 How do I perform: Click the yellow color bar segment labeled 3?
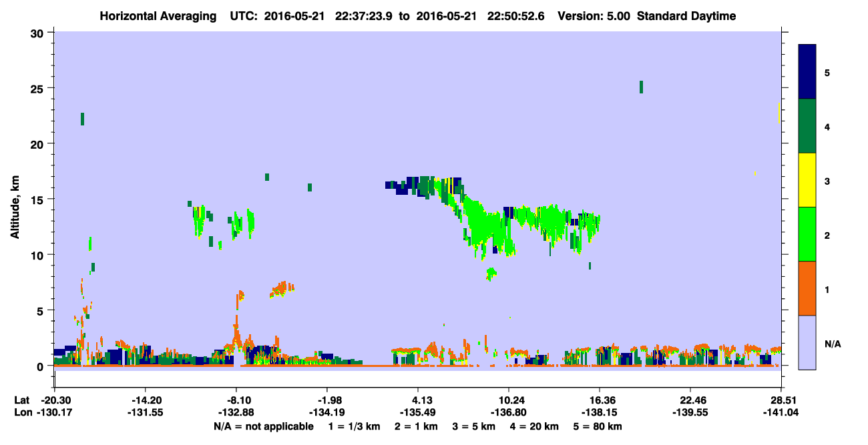click(807, 180)
